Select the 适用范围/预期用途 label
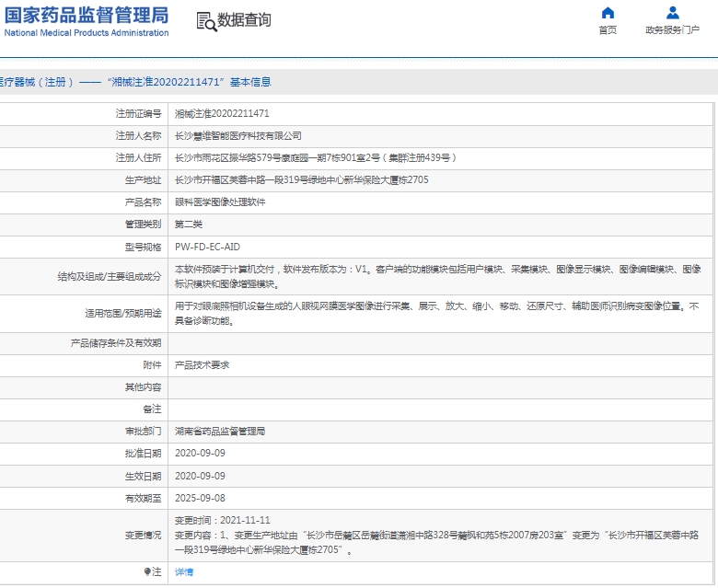 click(x=123, y=314)
